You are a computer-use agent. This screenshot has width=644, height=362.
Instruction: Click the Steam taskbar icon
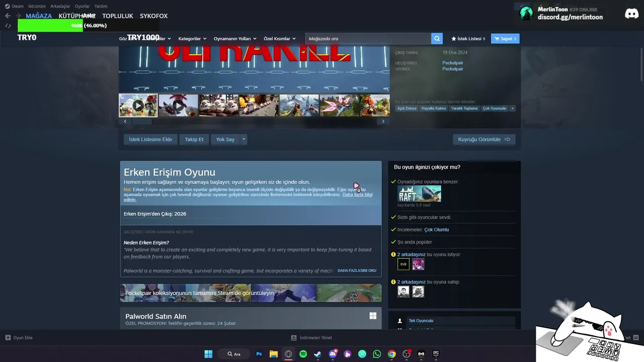[x=318, y=354]
